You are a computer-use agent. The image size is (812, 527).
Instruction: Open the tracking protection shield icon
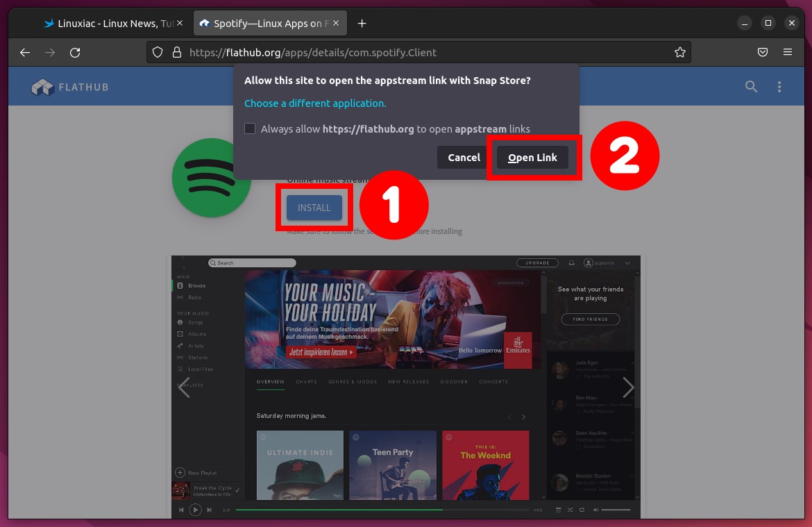(x=158, y=52)
